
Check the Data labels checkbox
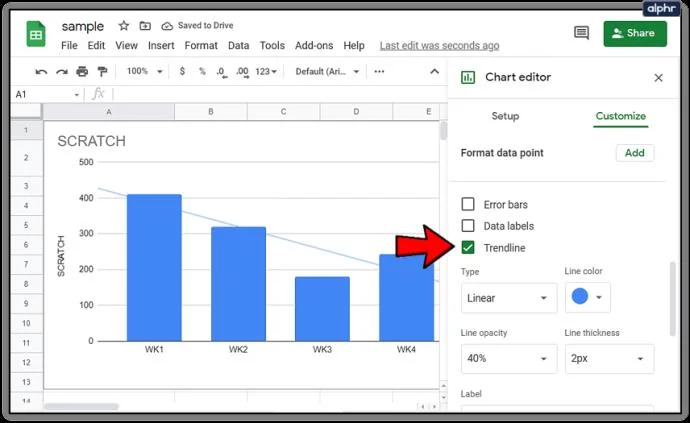pos(468,226)
